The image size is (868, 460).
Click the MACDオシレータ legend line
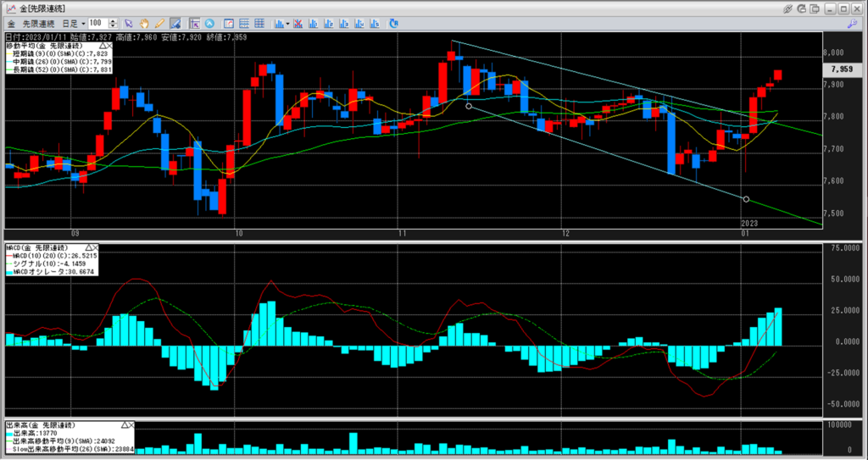(52, 272)
